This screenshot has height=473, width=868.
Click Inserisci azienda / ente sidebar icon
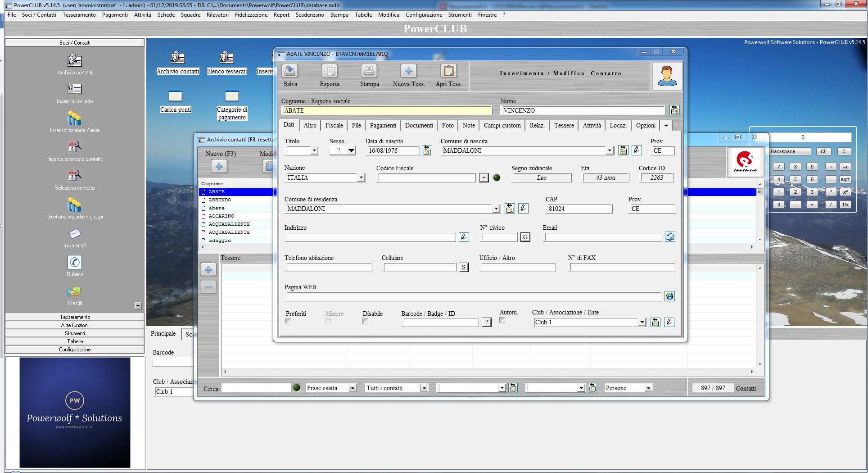point(75,118)
